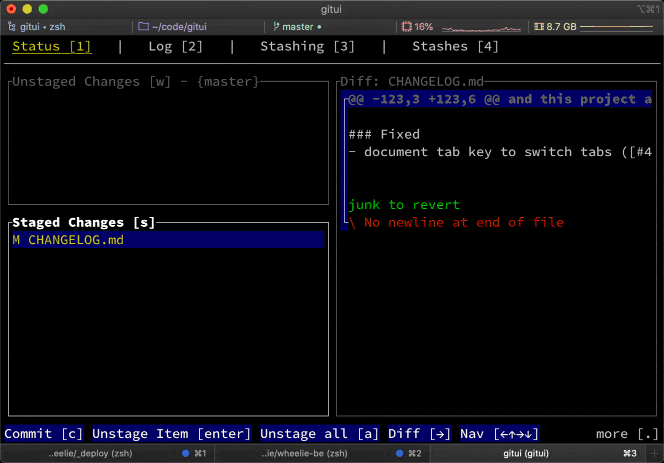The width and height of the screenshot is (664, 463).
Task: Click the blue dot on the _deploy tab
Action: (x=186, y=453)
